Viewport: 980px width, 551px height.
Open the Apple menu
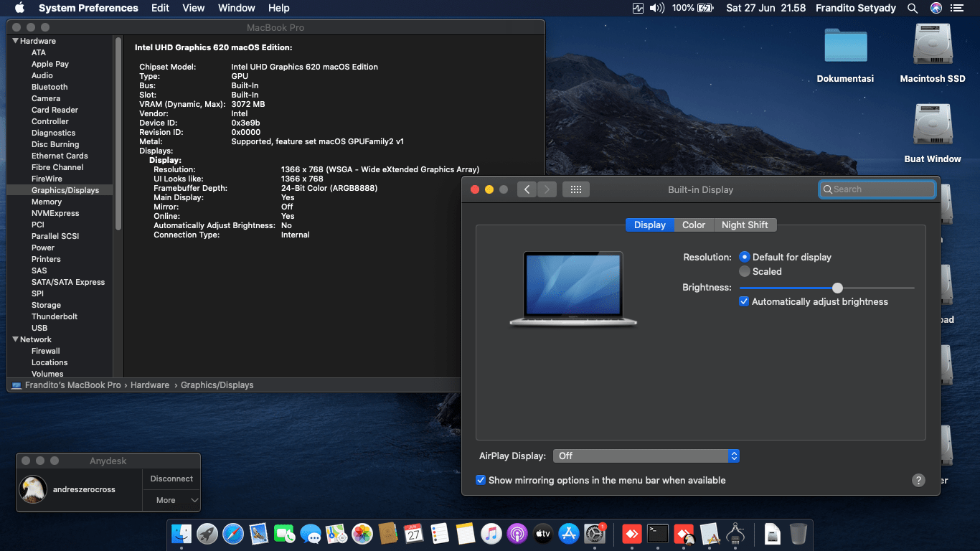point(19,8)
